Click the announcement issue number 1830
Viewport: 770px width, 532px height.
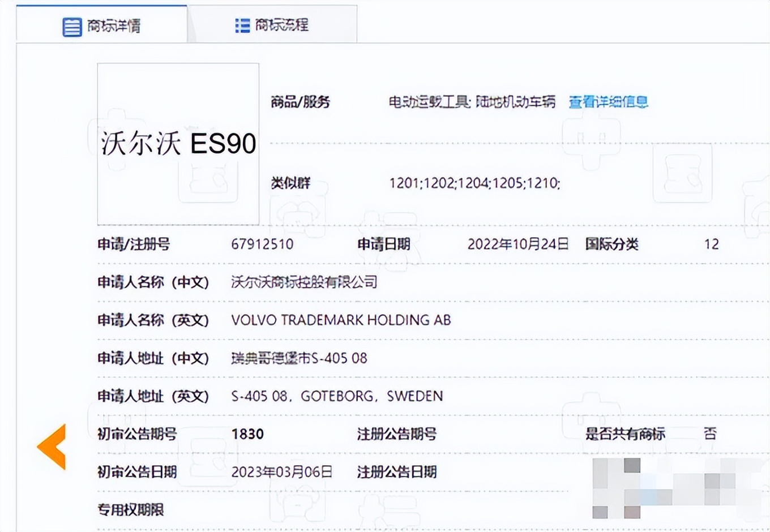point(247,434)
